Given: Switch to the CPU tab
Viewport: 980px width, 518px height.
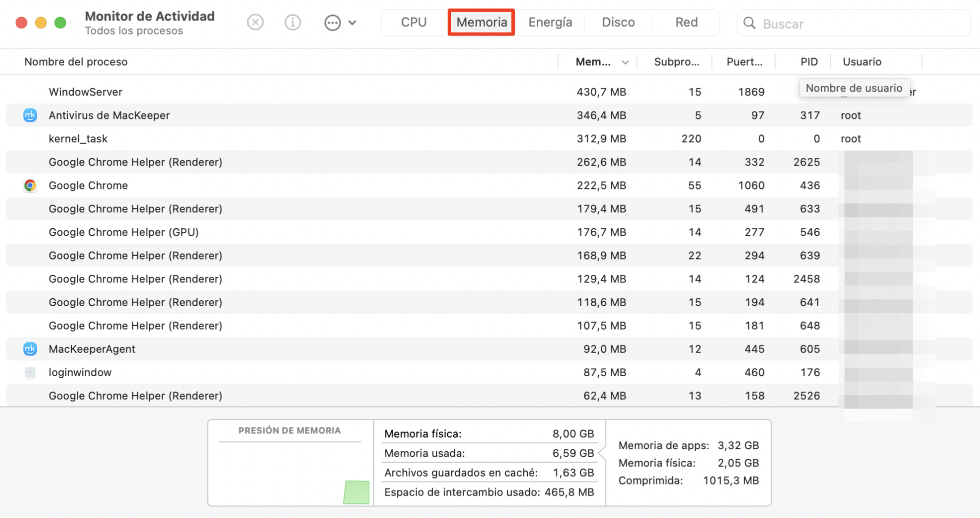Looking at the screenshot, I should [x=413, y=22].
